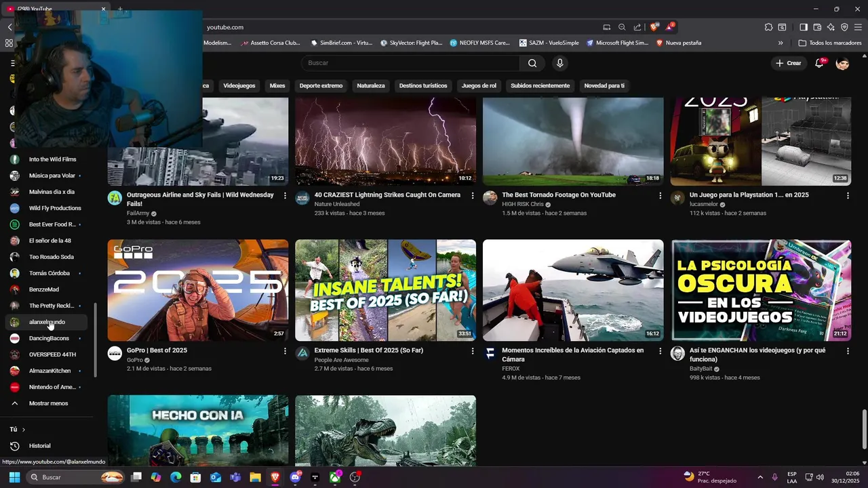Click FailArmy channel avatar
The image size is (868, 488).
[x=115, y=198]
